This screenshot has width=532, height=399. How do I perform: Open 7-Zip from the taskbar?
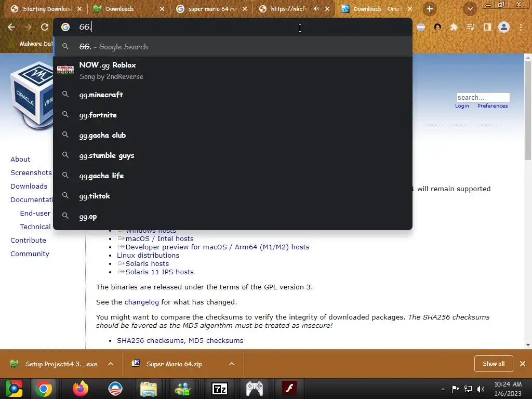pos(220,389)
